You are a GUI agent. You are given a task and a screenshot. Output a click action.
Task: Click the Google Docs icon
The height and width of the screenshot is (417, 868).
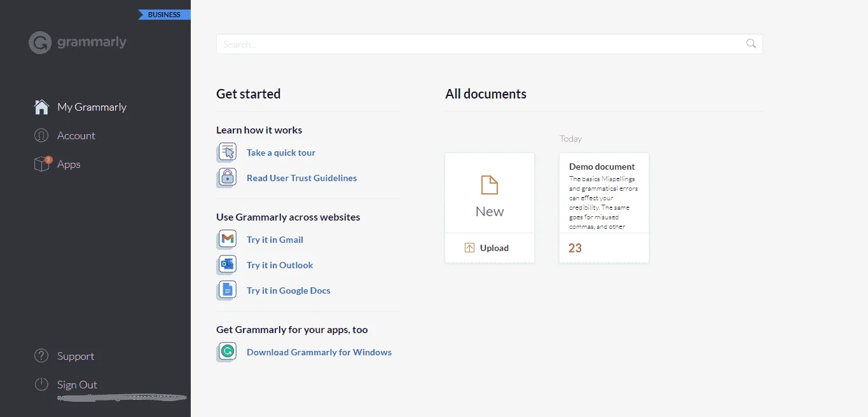pyautogui.click(x=227, y=291)
